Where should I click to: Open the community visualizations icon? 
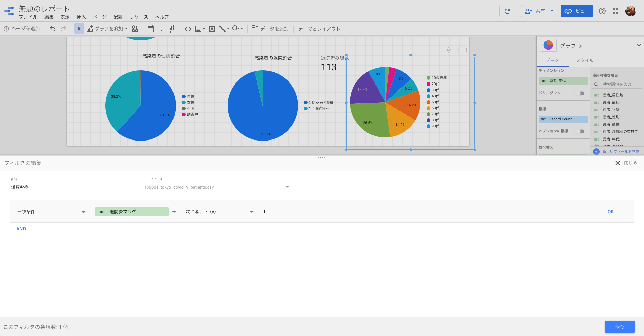135,29
